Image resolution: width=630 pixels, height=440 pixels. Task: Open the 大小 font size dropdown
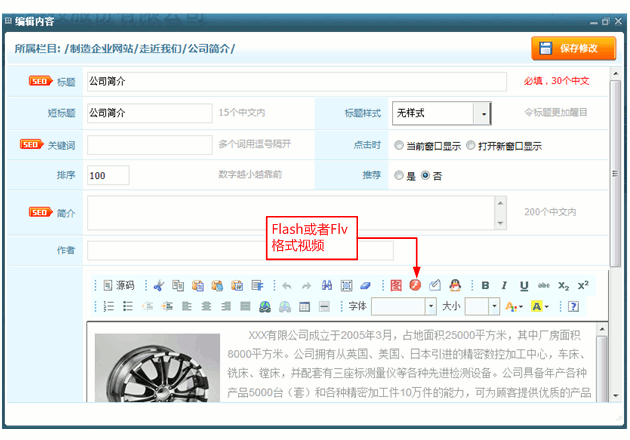495,306
